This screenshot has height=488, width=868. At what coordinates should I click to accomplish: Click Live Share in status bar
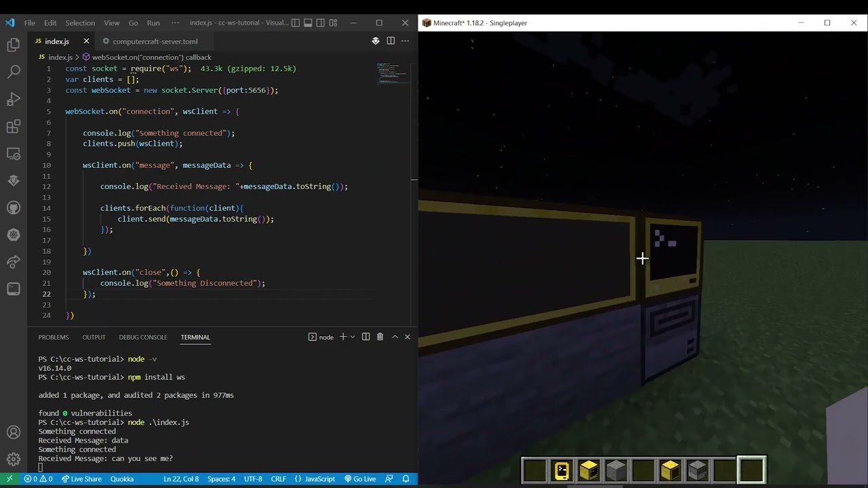(x=81, y=479)
